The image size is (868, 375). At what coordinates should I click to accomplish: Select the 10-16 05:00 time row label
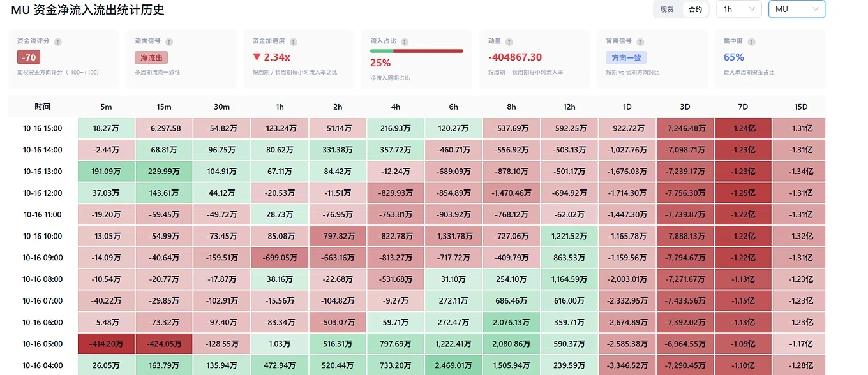point(43,344)
